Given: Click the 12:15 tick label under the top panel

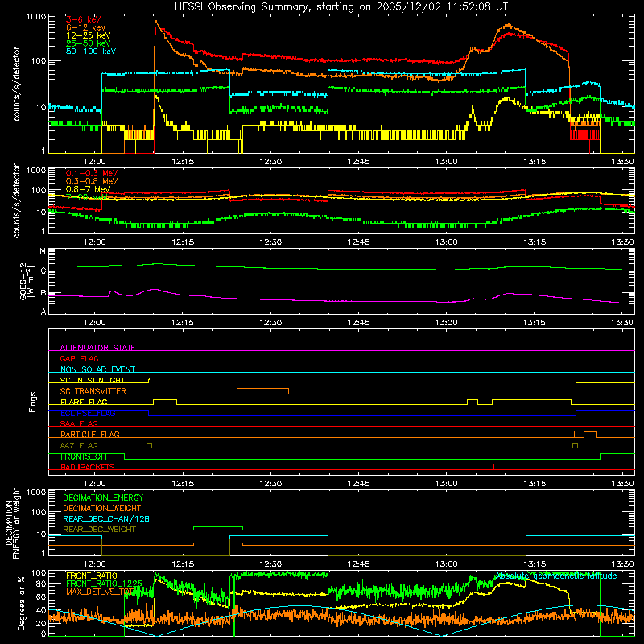Looking at the screenshot, I should (x=183, y=162).
